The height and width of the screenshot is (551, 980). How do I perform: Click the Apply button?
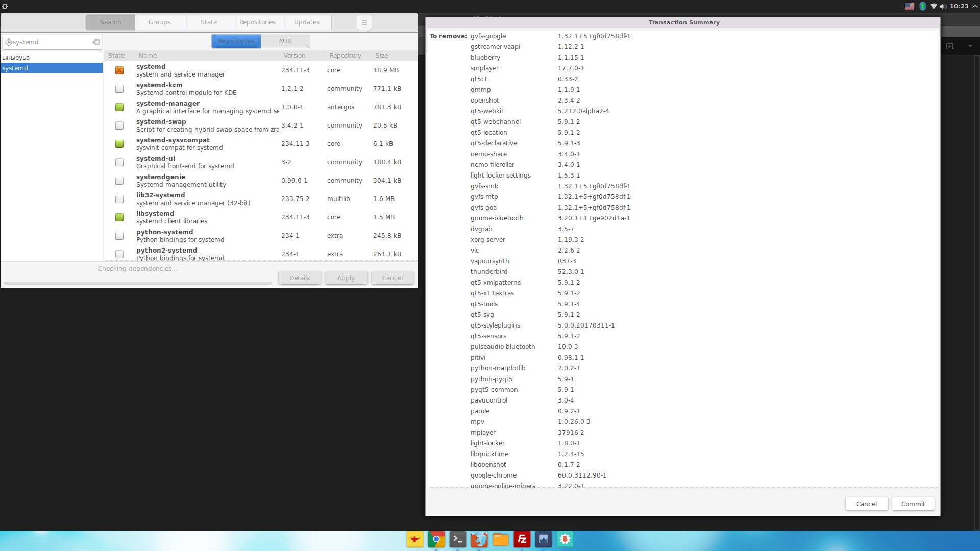pos(346,278)
